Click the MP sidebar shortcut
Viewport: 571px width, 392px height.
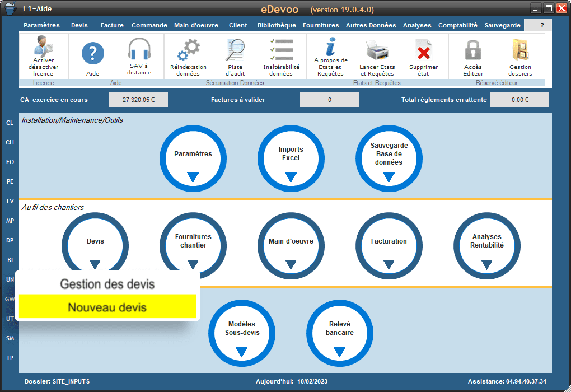click(x=10, y=221)
